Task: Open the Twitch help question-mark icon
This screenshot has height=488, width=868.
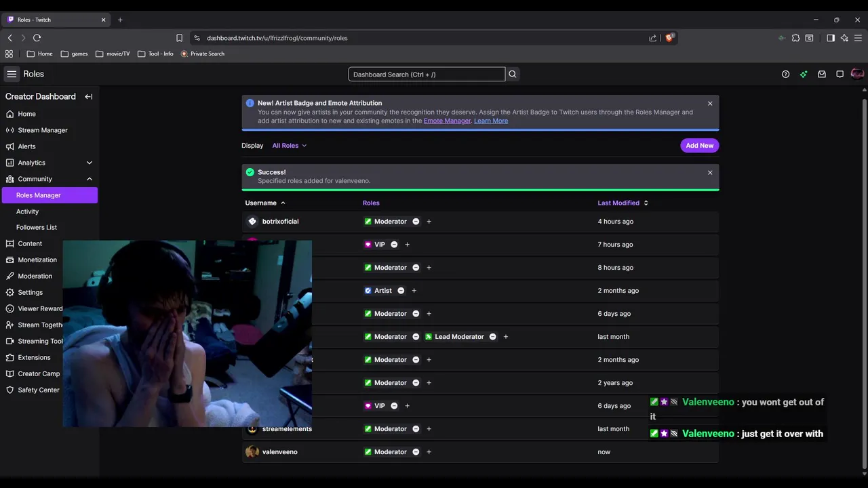Action: tap(785, 75)
